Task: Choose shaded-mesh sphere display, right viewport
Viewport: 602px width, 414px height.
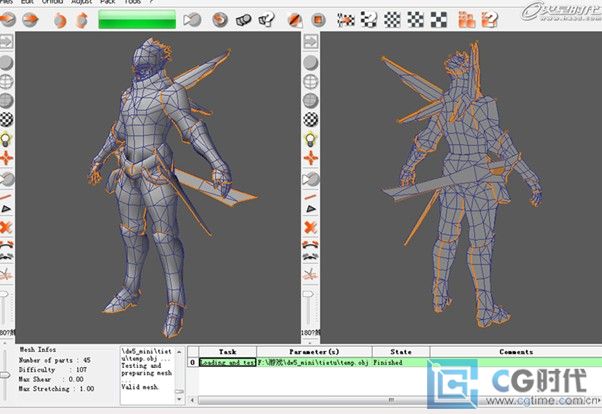Action: [x=311, y=100]
